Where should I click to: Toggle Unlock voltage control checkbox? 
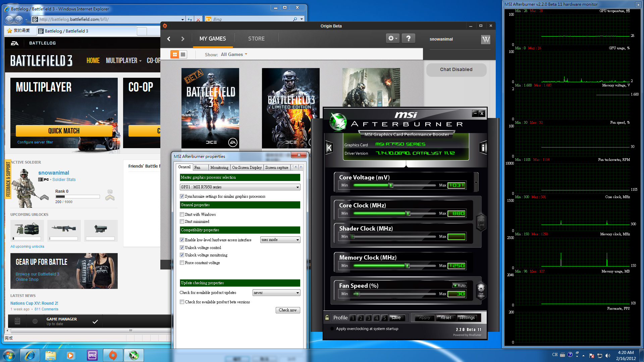(182, 248)
